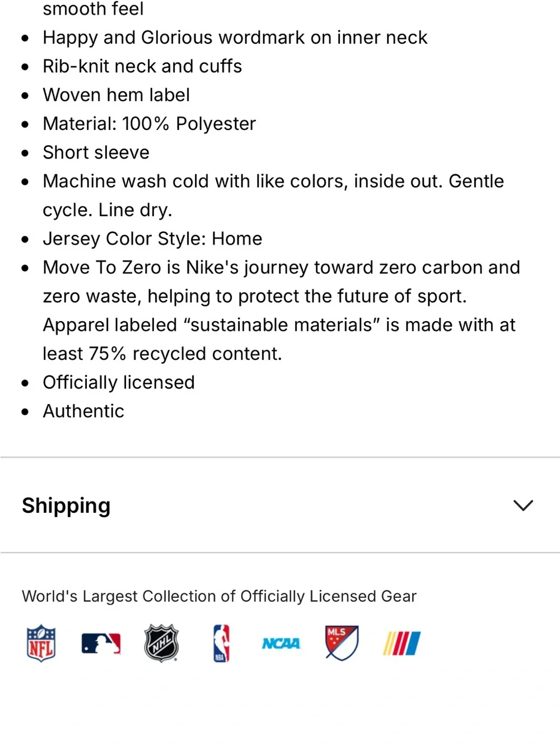Viewport: 560px width, 747px height.
Task: Select the Move To Zero paragraph
Action: pos(281,310)
